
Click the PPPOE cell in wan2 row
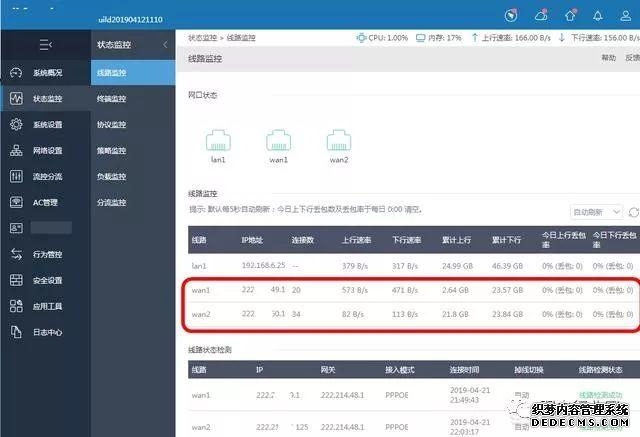(397, 427)
